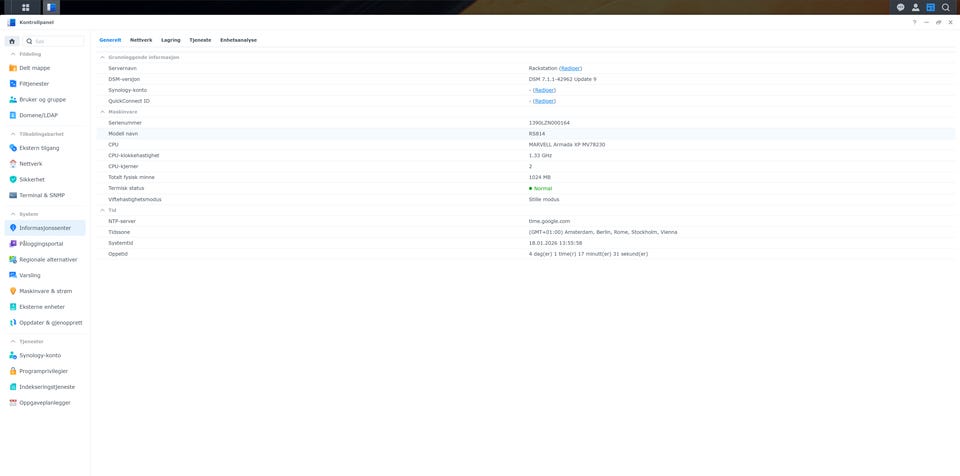Image resolution: width=960 pixels, height=476 pixels.
Task: Click the Normal thermal status value
Action: (540, 188)
